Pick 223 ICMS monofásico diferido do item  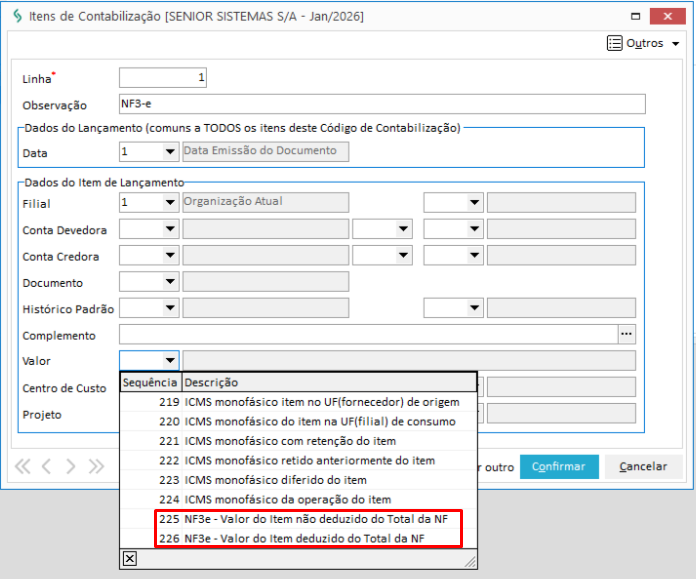pyautogui.click(x=298, y=480)
